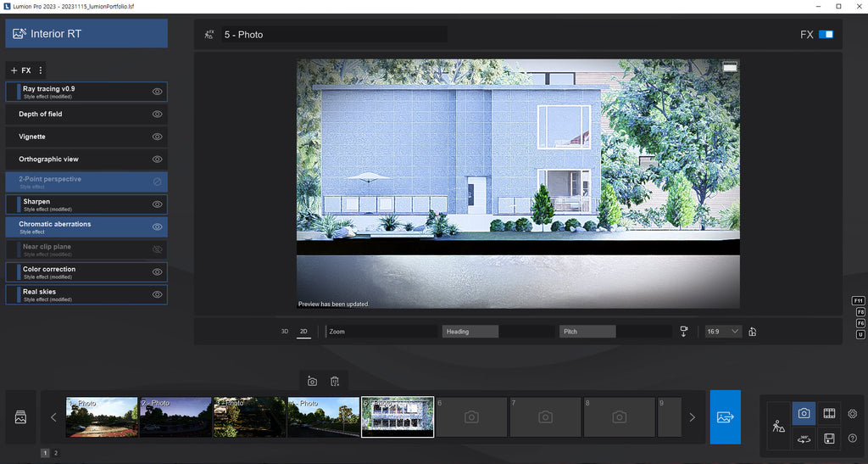868x464 pixels.
Task: Hide the Depth of field effect
Action: click(x=157, y=114)
